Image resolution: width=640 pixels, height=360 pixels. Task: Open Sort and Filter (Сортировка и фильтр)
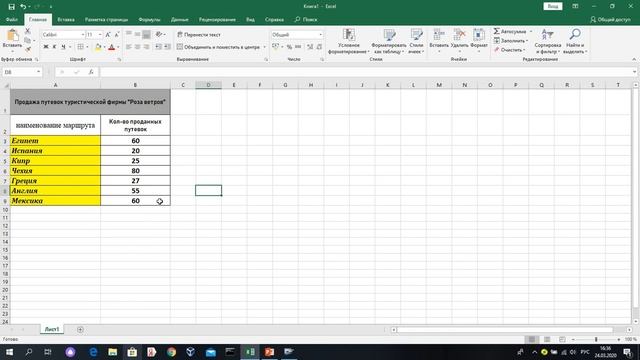[547, 41]
